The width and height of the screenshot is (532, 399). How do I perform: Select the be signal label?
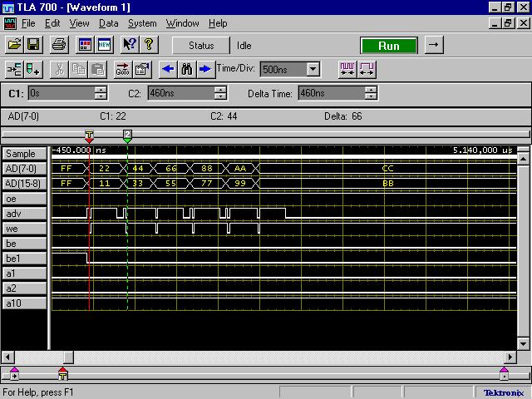click(x=24, y=244)
